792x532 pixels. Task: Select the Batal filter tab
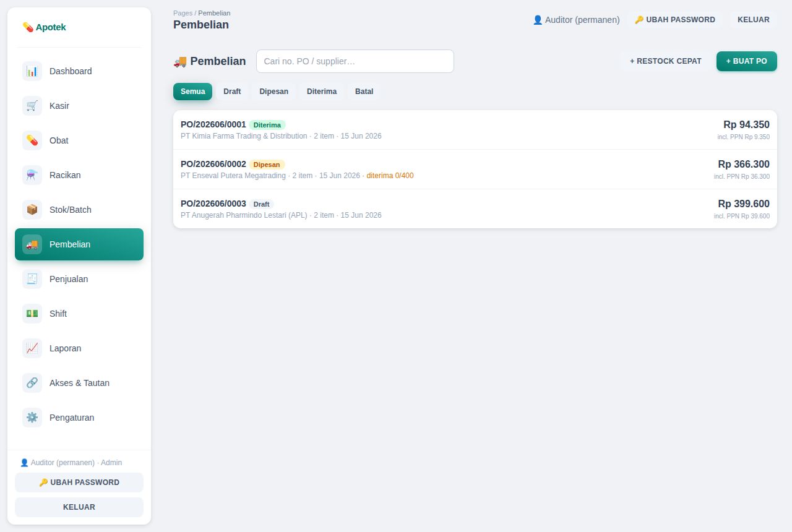point(364,92)
